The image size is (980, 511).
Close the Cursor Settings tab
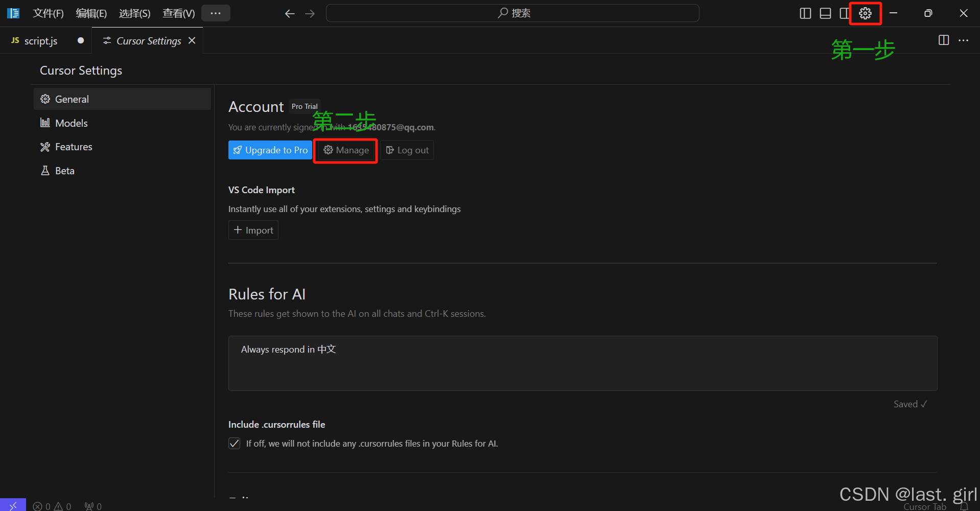pos(192,40)
